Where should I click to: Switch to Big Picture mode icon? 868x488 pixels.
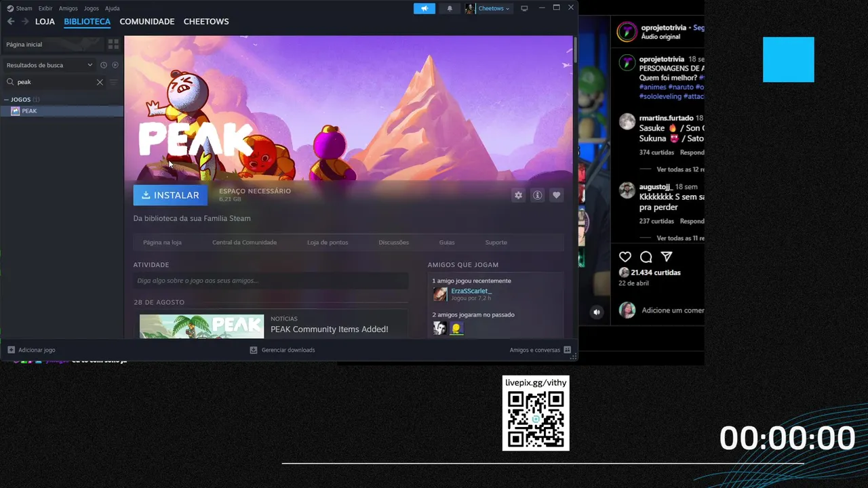pyautogui.click(x=524, y=8)
